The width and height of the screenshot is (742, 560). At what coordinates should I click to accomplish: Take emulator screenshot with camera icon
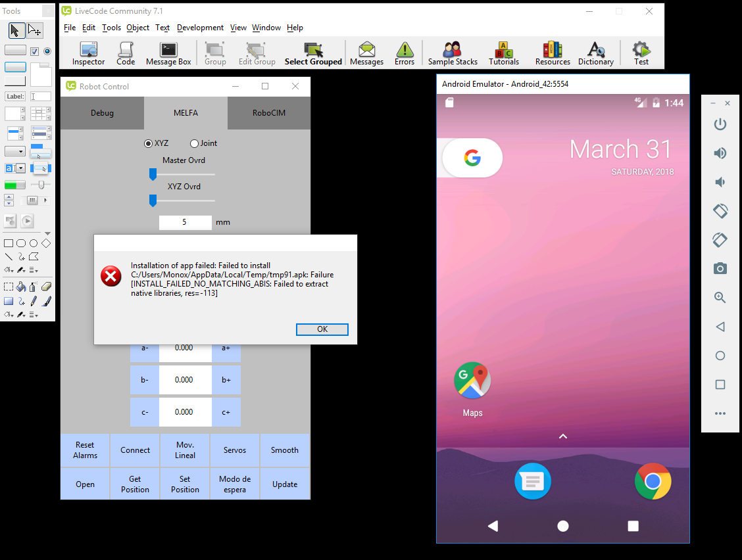[720, 269]
